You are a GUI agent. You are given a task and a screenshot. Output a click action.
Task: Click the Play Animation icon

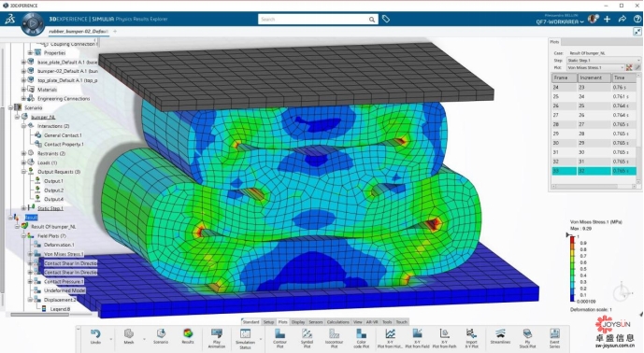coord(217,339)
